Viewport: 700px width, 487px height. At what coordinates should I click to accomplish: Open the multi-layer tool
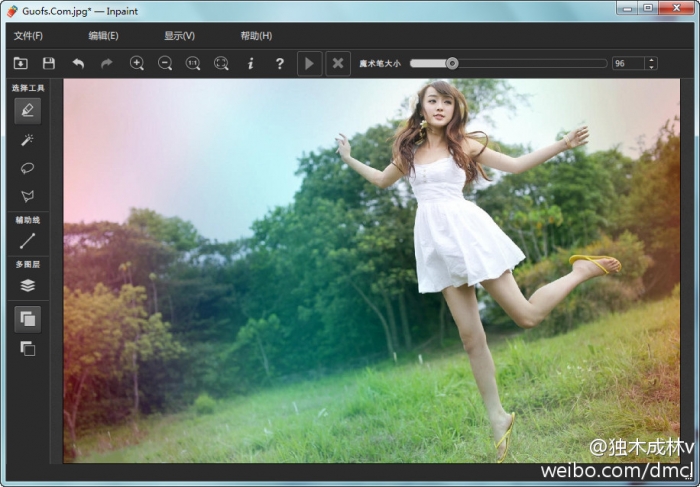(x=28, y=285)
